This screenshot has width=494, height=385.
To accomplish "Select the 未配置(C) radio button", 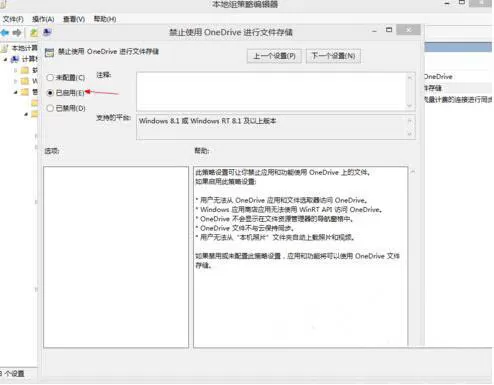I will [50, 78].
